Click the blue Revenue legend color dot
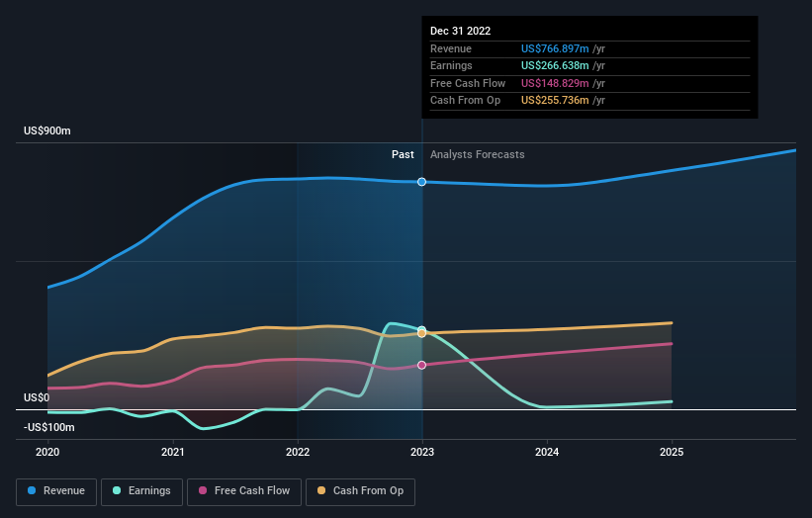 tap(32, 490)
